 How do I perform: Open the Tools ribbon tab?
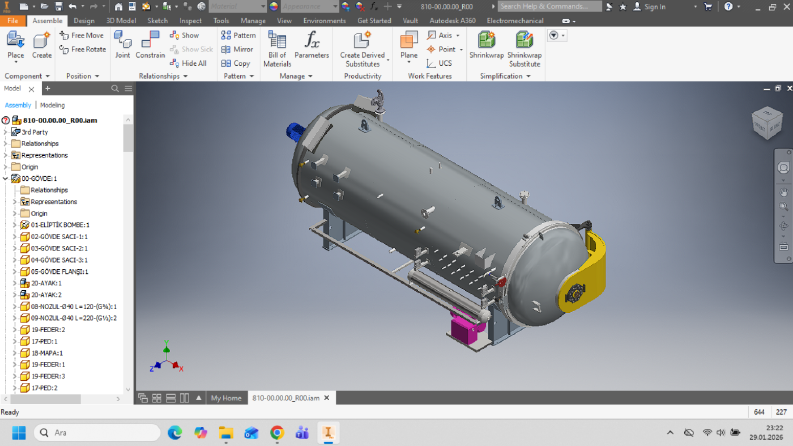pyautogui.click(x=221, y=21)
